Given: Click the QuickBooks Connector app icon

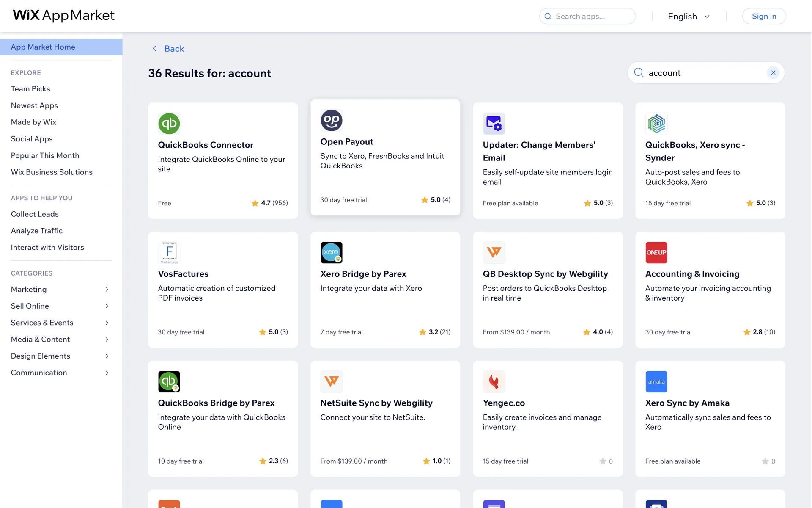Looking at the screenshot, I should [x=169, y=124].
